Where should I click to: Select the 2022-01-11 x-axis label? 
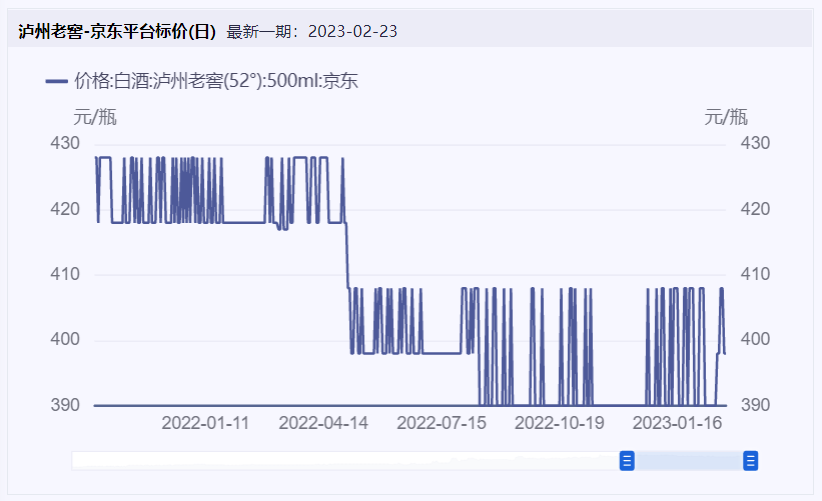click(205, 422)
